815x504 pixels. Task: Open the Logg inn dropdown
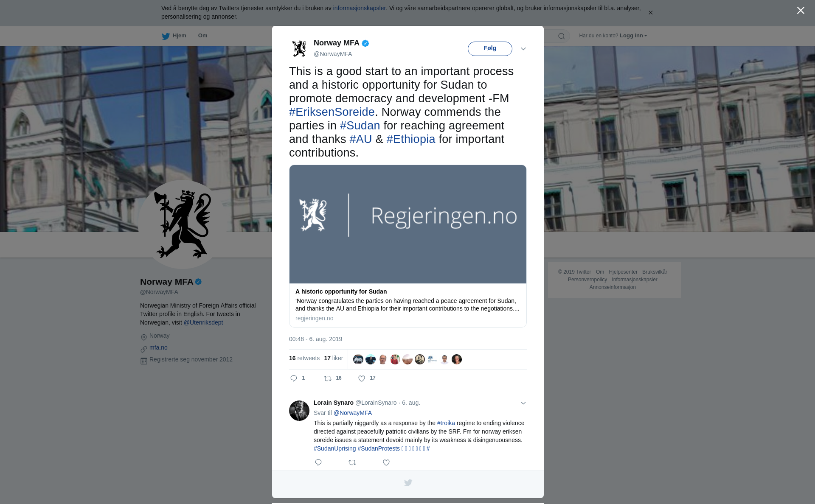coord(633,36)
